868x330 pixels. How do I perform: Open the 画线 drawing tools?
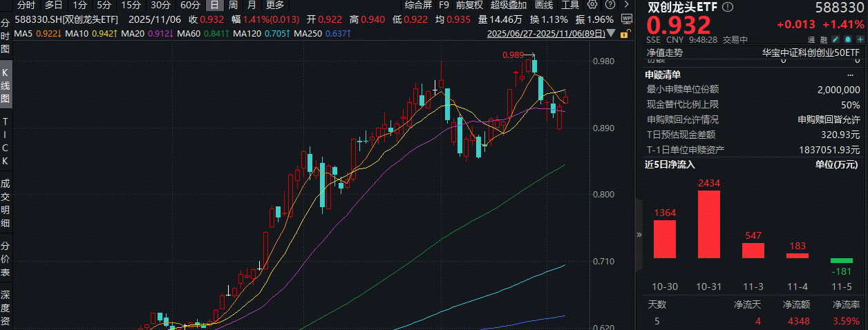click(544, 6)
